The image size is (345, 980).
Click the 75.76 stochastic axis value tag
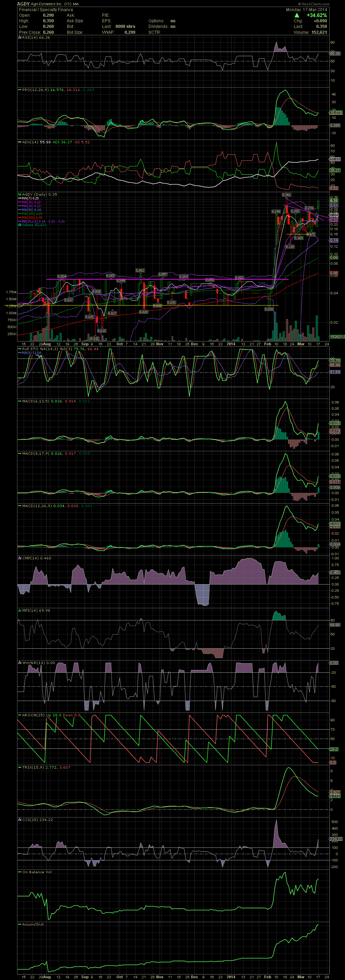tap(335, 360)
